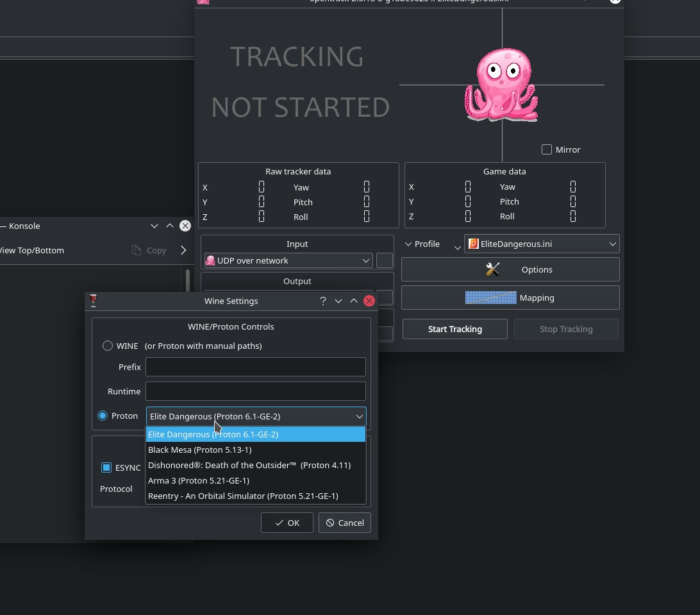
Task: Enable the WINE radio button
Action: click(108, 346)
